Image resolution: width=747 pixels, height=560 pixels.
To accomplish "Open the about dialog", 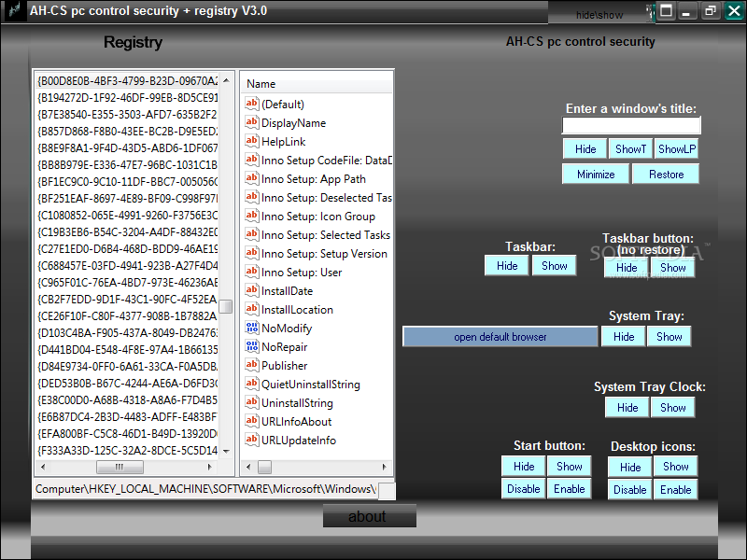I will (368, 516).
